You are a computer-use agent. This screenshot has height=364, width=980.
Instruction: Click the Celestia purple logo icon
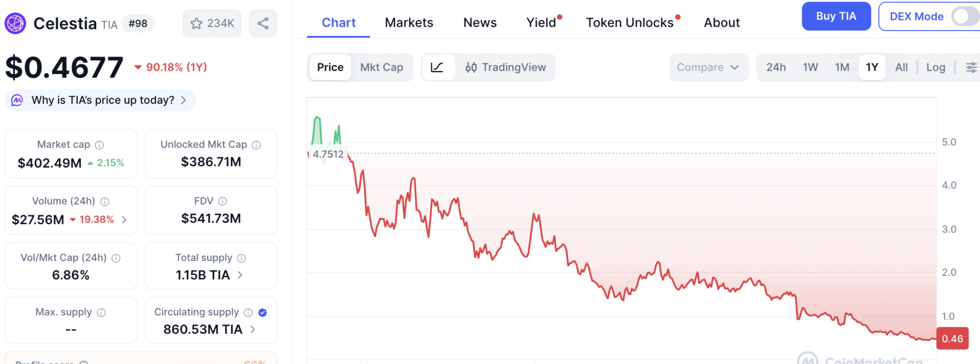[15, 23]
